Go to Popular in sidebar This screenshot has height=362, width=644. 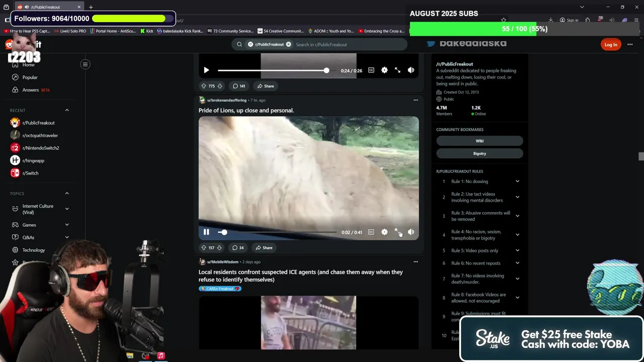pos(30,77)
